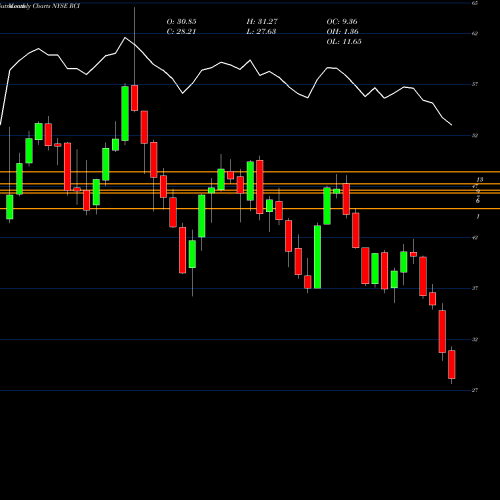This screenshot has height=500, width=500.
Task: Click the last red candle near 28
Action: tap(452, 365)
